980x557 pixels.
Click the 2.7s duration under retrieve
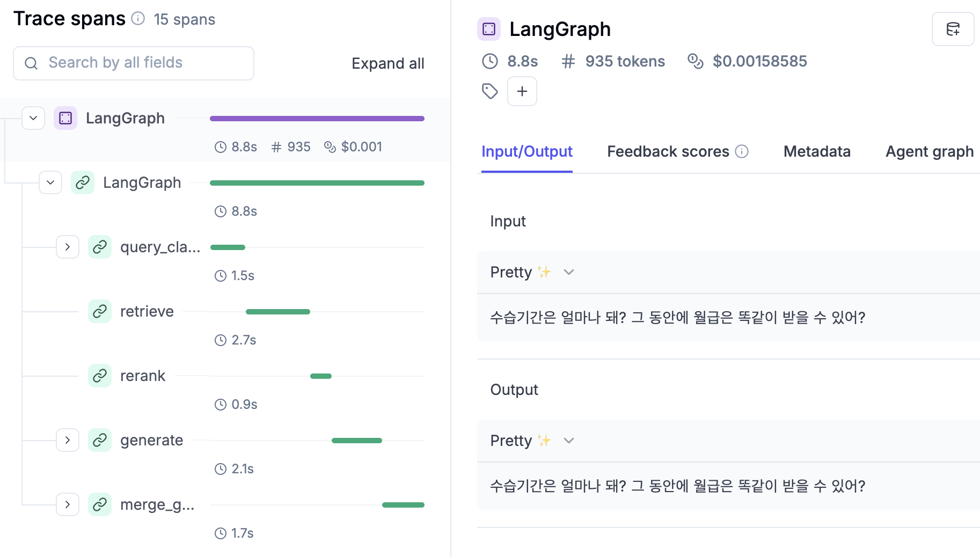[x=244, y=340]
